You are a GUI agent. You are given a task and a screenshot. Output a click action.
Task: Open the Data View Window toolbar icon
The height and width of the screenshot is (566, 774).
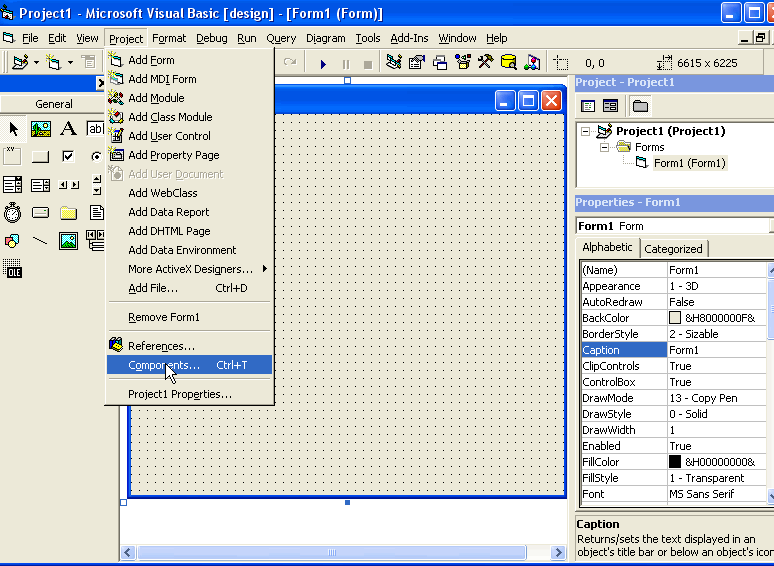tap(508, 63)
